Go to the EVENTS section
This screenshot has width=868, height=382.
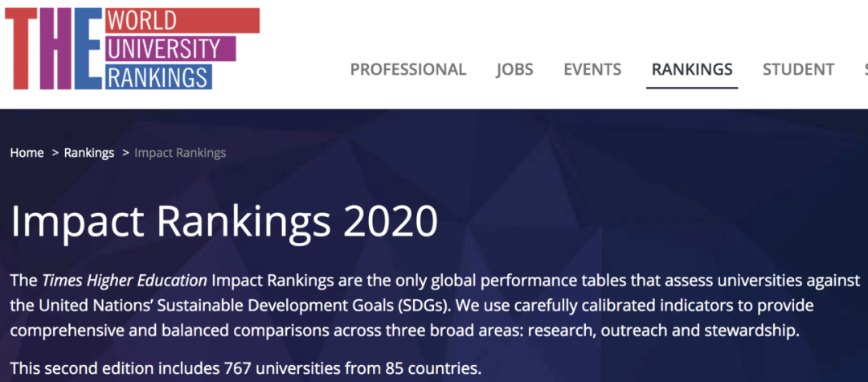592,69
